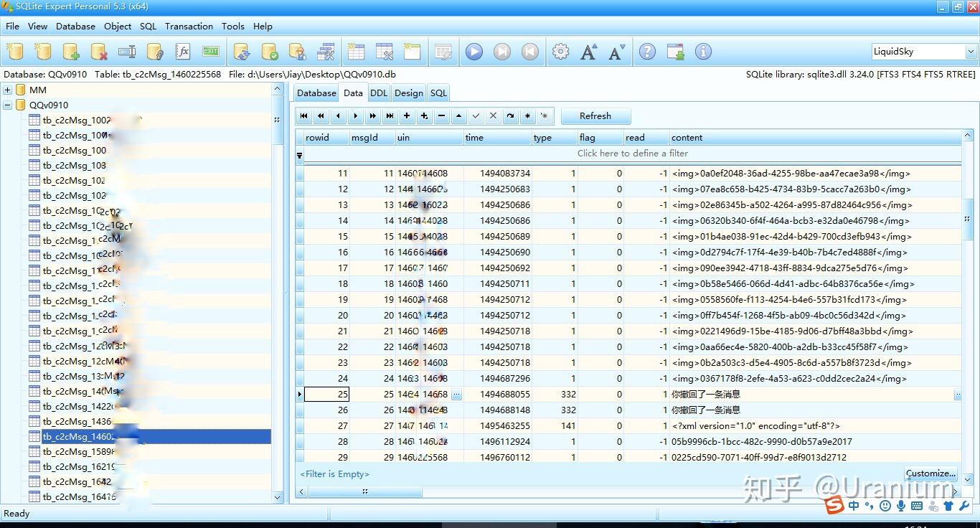
Task: Click the Refresh button
Action: (595, 115)
